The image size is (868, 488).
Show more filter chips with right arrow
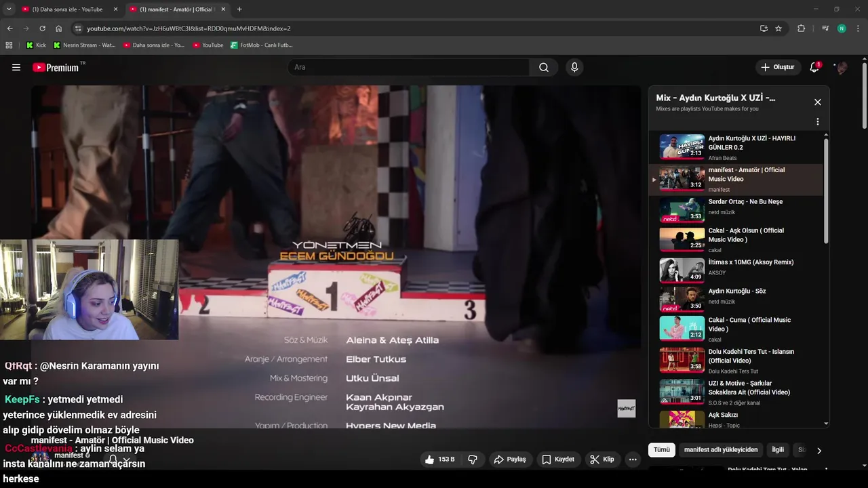pyautogui.click(x=818, y=450)
